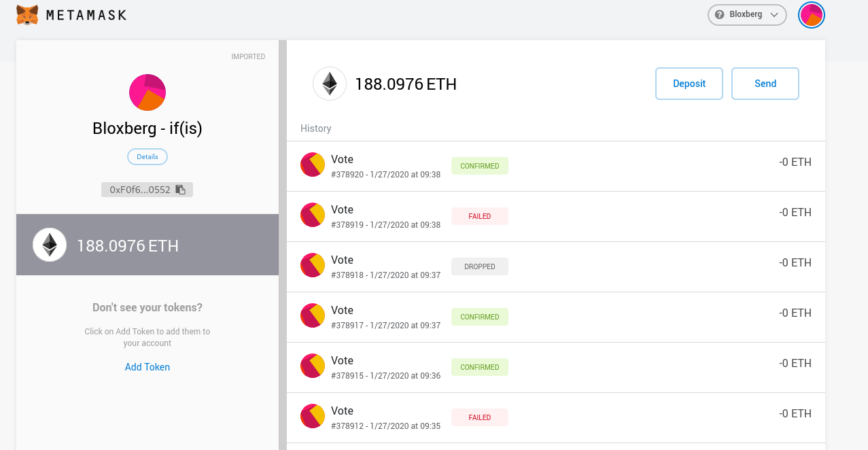Viewport: 868px width, 450px height.
Task: Click -0 ETH amount of transaction #378920
Action: 795,162
